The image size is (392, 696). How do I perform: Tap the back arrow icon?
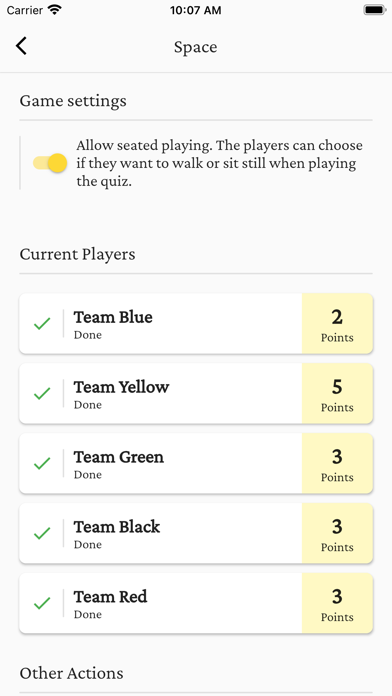click(x=21, y=46)
